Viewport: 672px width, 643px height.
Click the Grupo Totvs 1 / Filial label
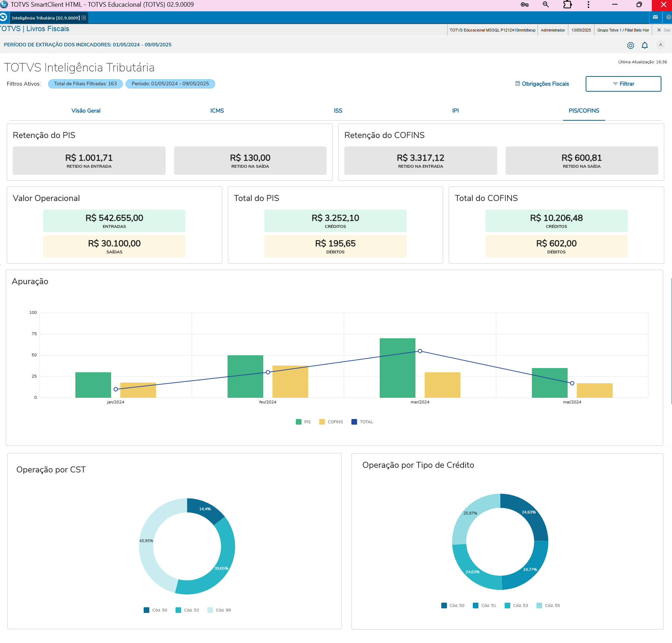pos(623,30)
